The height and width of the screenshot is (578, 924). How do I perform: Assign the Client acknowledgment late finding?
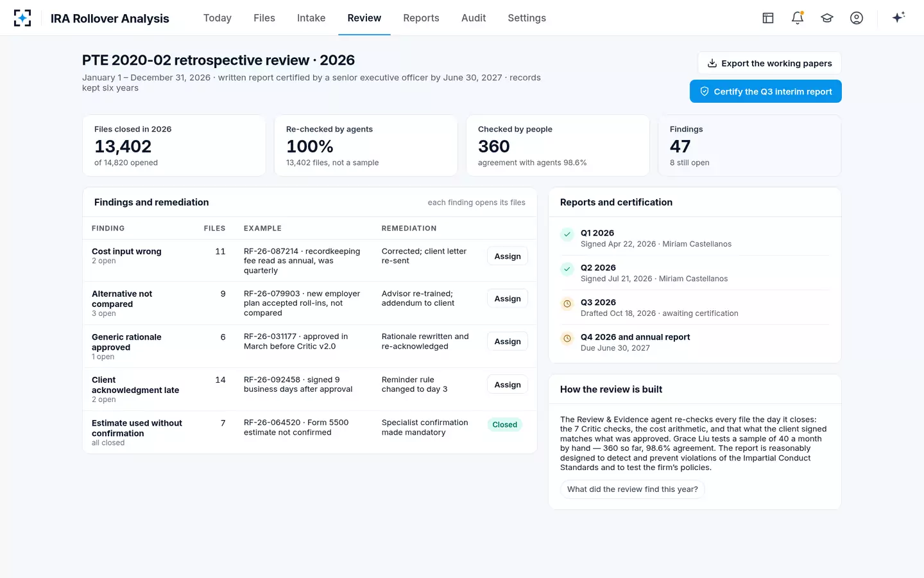point(508,385)
